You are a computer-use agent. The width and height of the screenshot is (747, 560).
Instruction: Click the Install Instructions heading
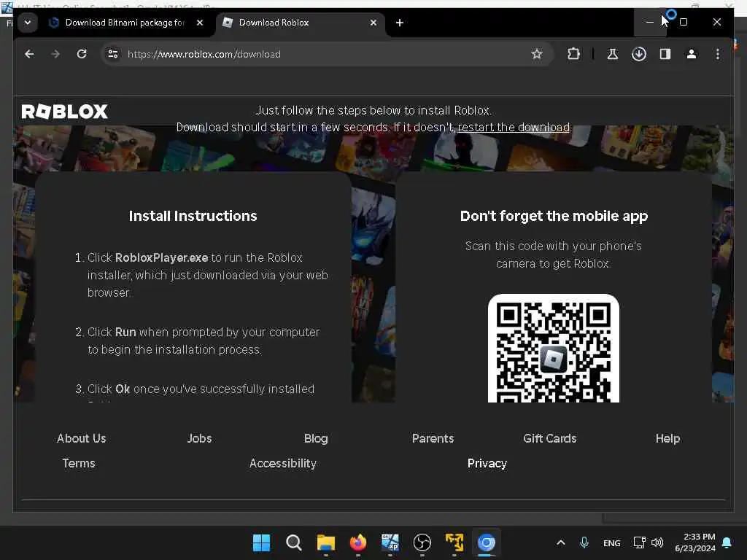pyautogui.click(x=193, y=216)
